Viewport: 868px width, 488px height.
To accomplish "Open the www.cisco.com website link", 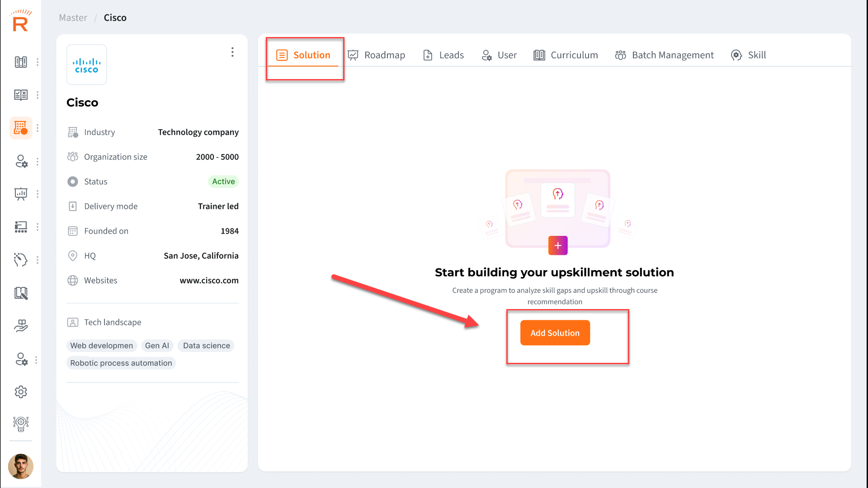I will tap(209, 280).
